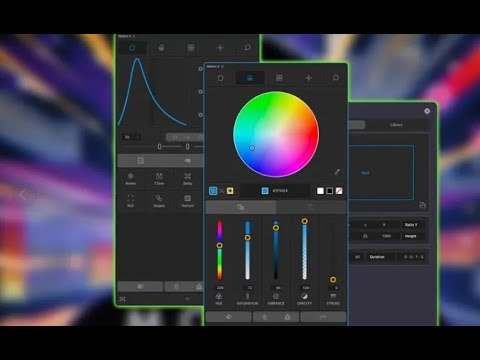This screenshot has height=360, width=480.
Task: Select the Delay tool in the curve window
Action: 188,178
